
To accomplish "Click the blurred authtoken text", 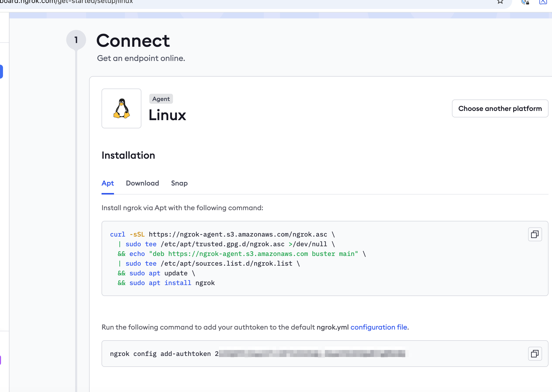I will (x=312, y=353).
